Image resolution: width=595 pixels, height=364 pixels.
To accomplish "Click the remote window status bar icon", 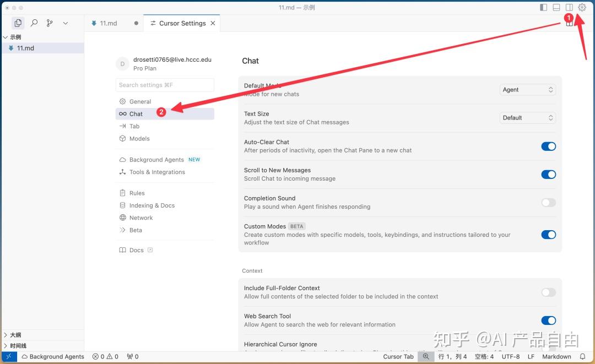I will coord(9,356).
